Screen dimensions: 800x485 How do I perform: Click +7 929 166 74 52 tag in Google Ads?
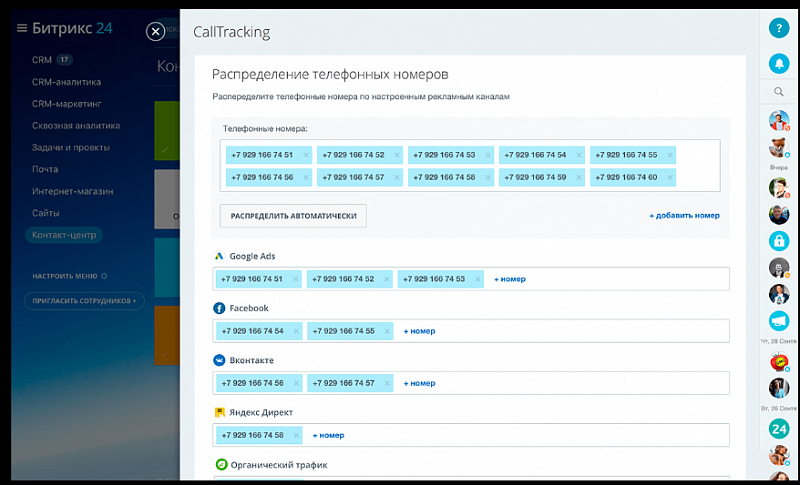coord(350,279)
